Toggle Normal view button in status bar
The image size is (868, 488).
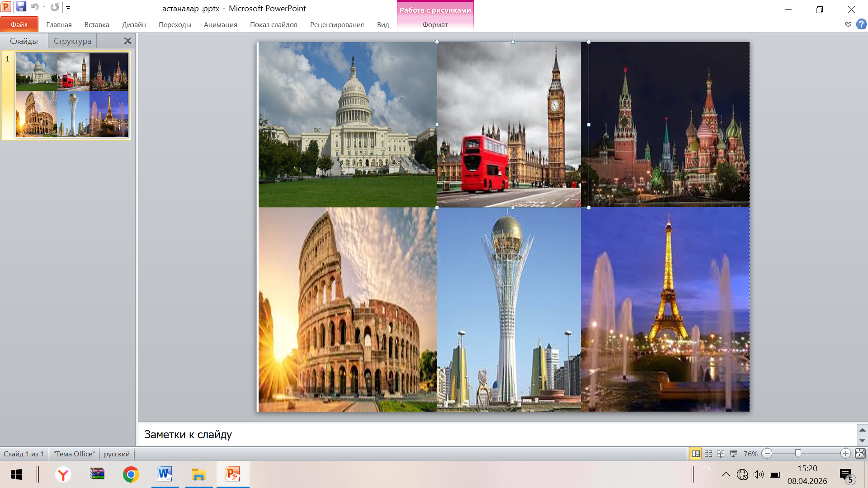tap(695, 454)
